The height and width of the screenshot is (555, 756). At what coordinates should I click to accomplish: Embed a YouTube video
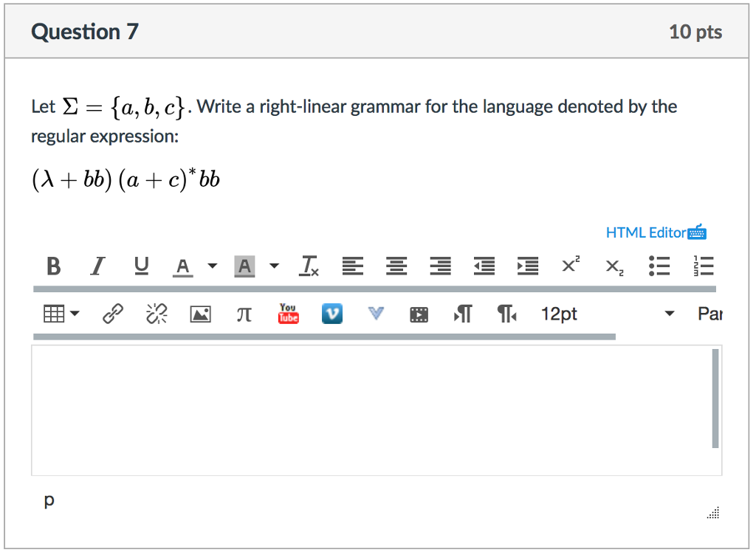(288, 313)
